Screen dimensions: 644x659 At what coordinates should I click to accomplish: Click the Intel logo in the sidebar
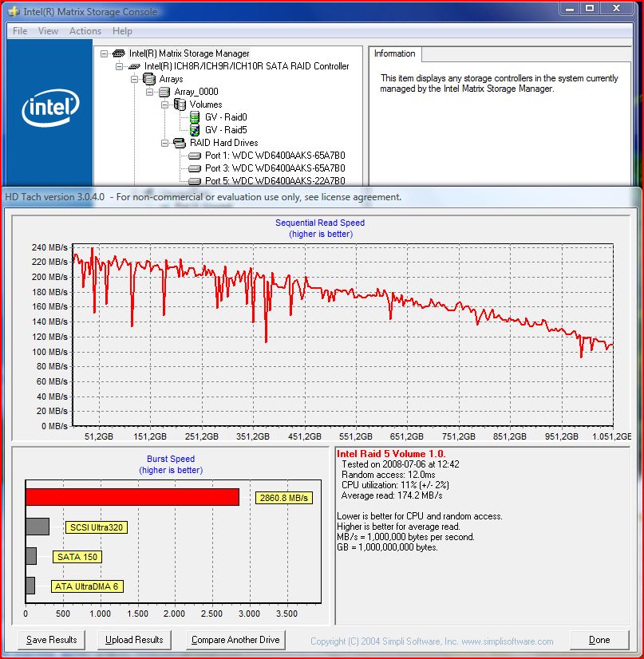coord(50,108)
